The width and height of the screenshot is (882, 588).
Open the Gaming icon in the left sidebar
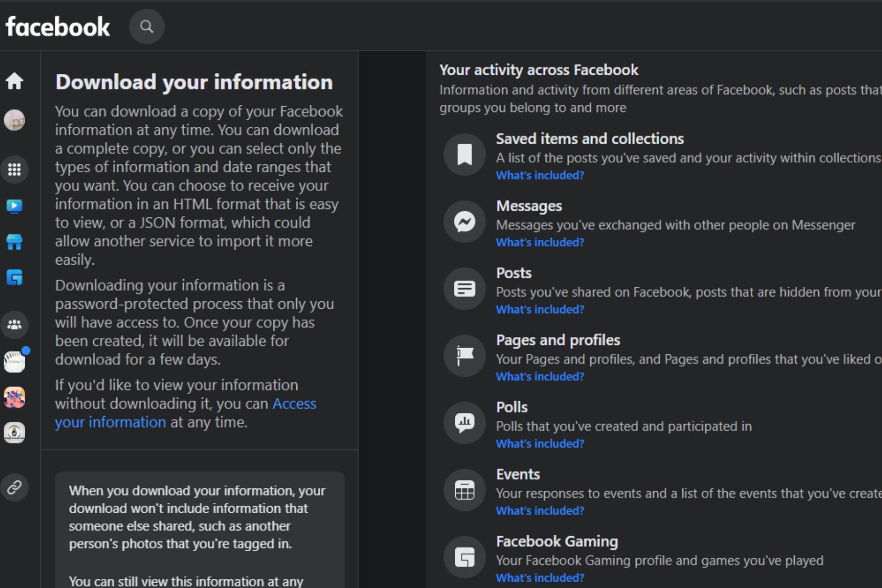click(15, 277)
